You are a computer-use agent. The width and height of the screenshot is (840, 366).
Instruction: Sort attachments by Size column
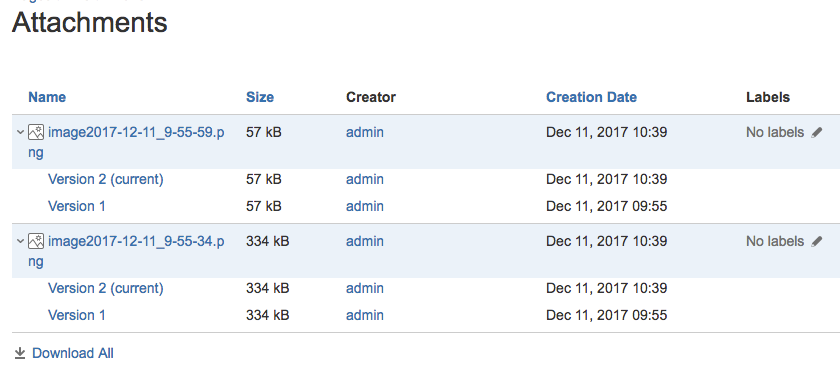pos(260,97)
